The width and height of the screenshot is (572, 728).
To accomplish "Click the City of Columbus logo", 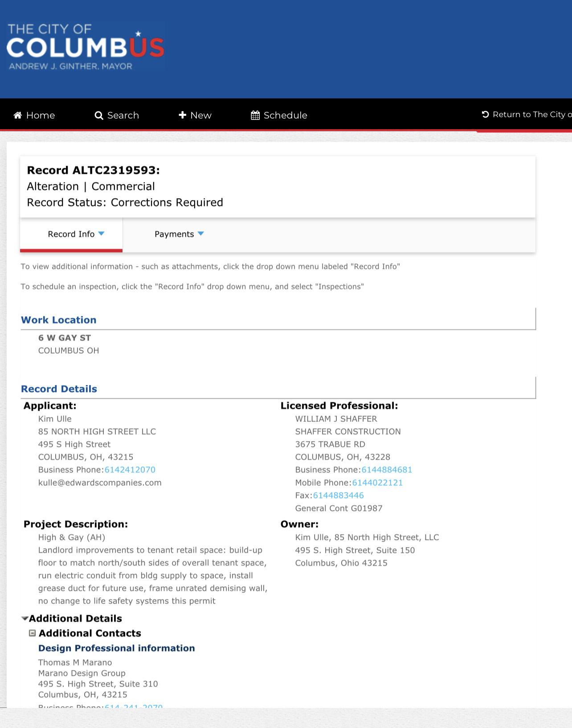I will (x=85, y=47).
